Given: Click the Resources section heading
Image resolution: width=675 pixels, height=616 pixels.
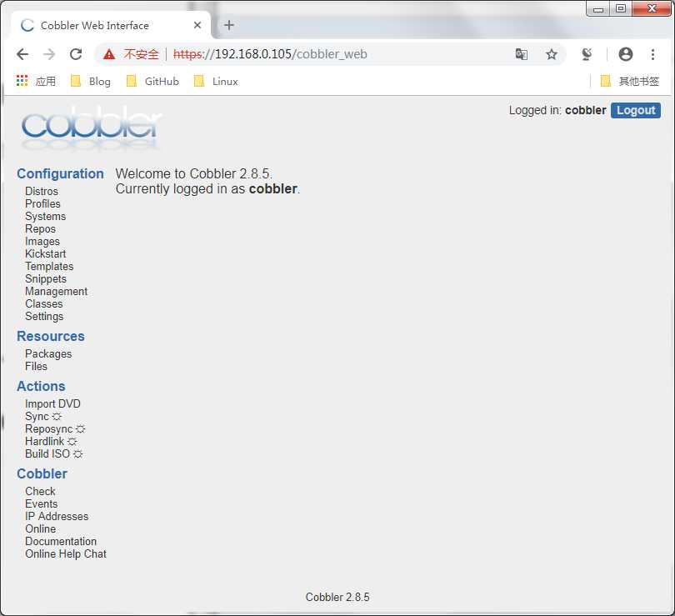Looking at the screenshot, I should point(51,336).
